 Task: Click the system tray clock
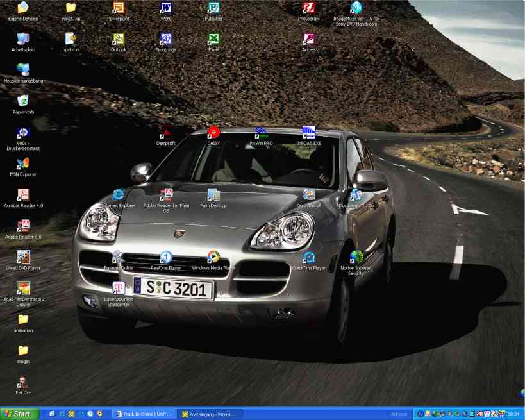pyautogui.click(x=513, y=414)
